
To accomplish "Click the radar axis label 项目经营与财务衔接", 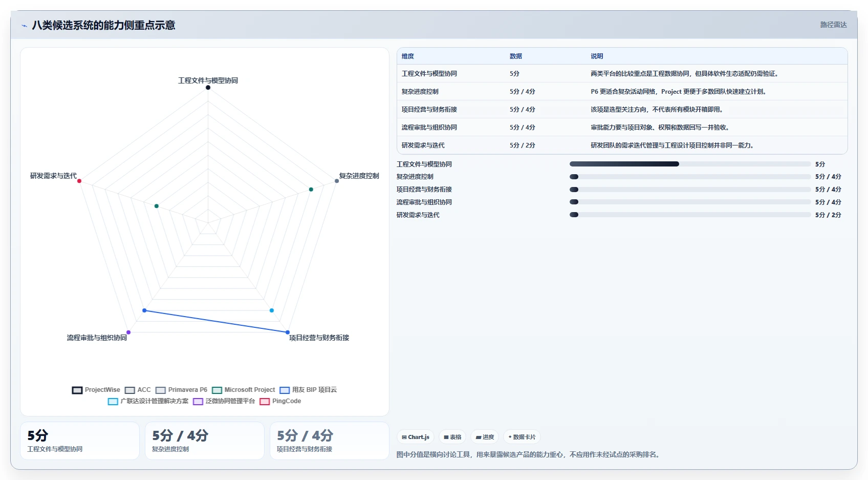I will click(x=319, y=338).
